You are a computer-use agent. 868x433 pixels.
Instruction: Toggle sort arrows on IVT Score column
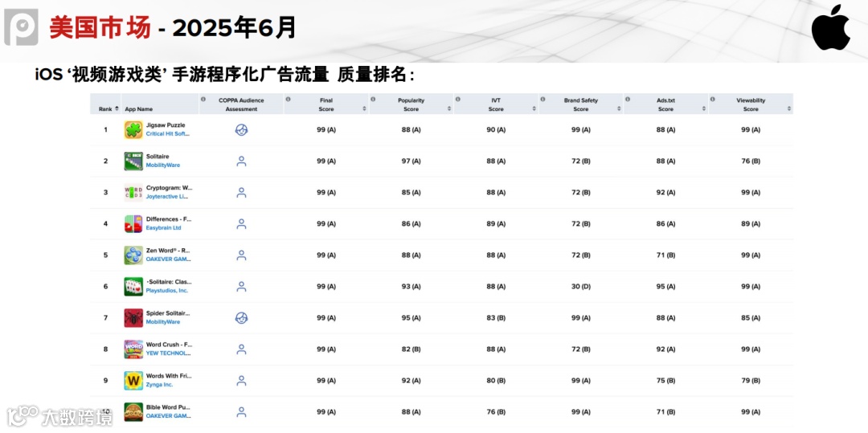[534, 109]
